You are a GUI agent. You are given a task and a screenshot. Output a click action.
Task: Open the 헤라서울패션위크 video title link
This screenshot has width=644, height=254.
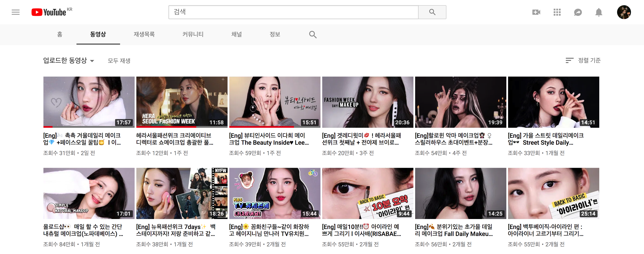(174, 139)
